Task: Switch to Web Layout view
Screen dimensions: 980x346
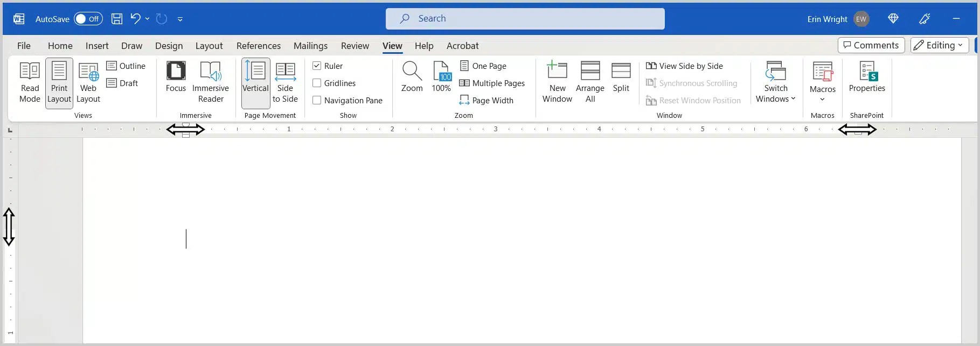Action: pyautogui.click(x=88, y=83)
